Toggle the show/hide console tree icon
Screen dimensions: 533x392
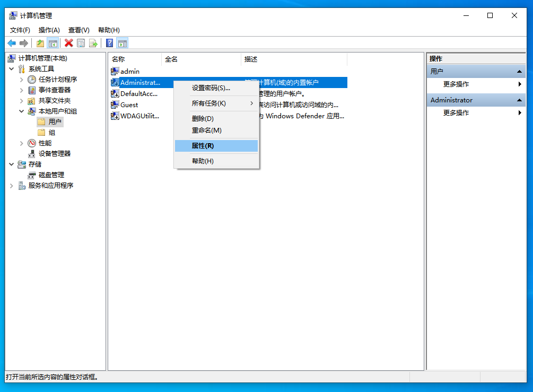pyautogui.click(x=53, y=43)
